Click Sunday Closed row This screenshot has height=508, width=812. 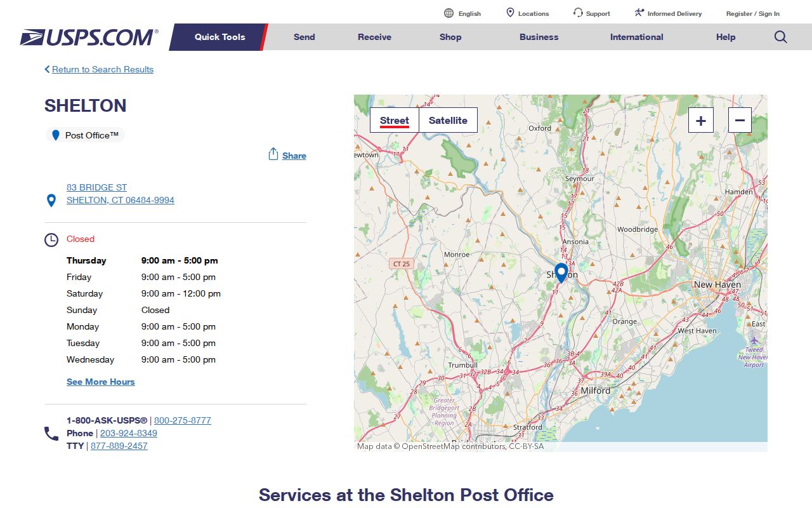click(118, 310)
